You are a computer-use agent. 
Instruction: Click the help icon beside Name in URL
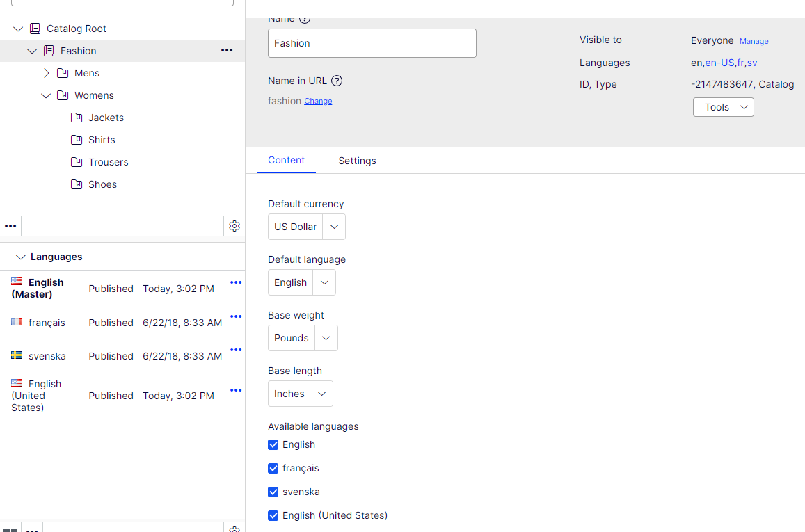(337, 81)
